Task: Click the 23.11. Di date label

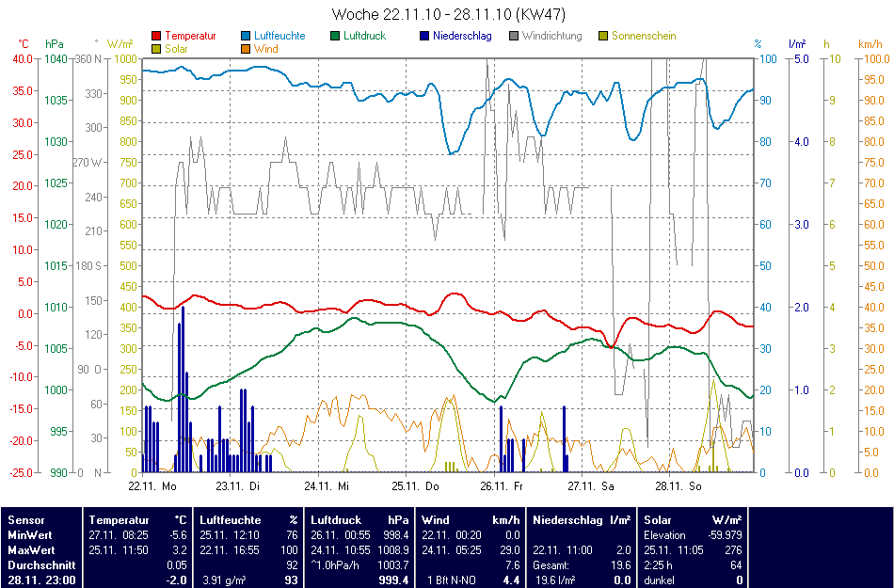Action: [237, 486]
